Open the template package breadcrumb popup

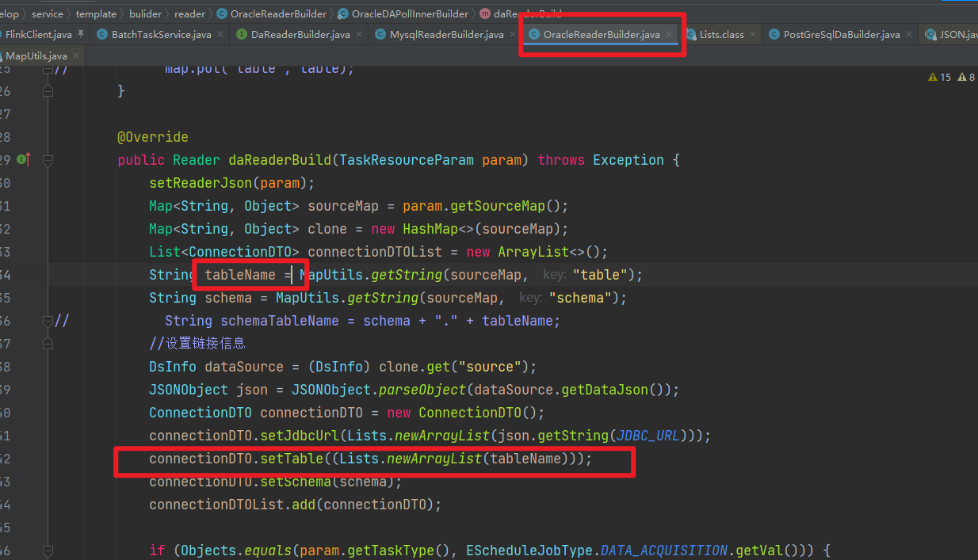tap(97, 13)
